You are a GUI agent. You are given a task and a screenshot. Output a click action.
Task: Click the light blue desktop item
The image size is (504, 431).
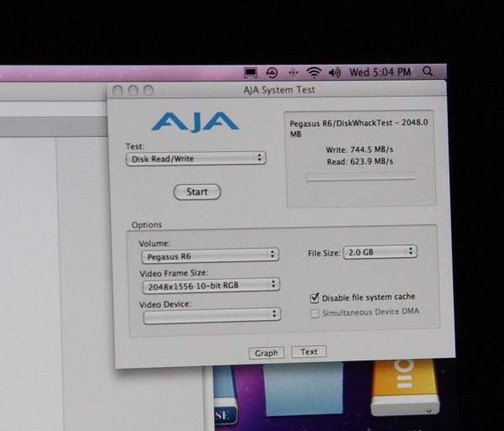pyautogui.click(x=303, y=389)
